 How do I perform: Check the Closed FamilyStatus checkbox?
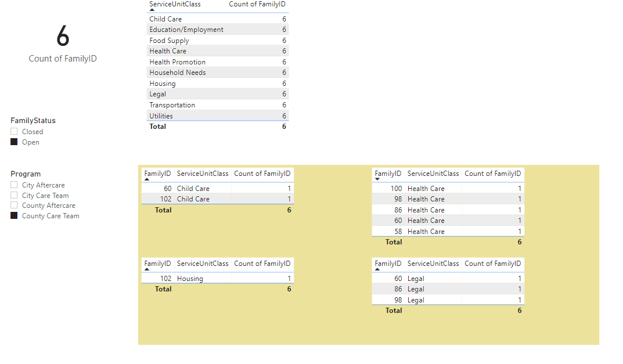coord(15,131)
